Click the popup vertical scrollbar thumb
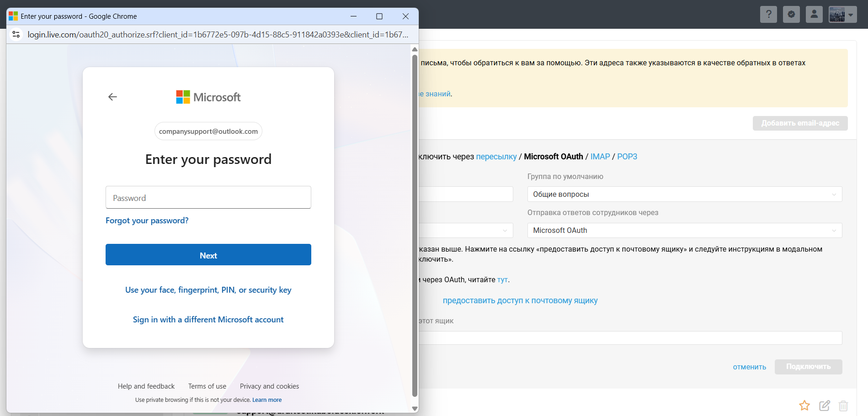Image resolution: width=868 pixels, height=416 pixels. pos(415,226)
